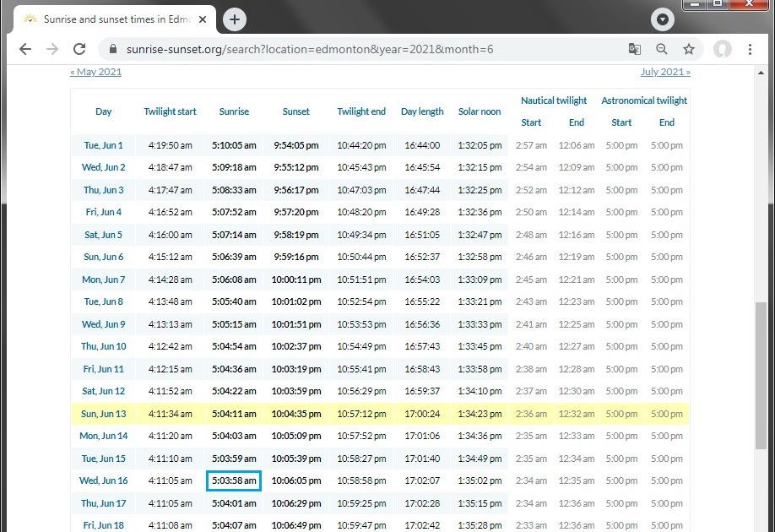Click the vertical scrollbar thumb
Viewport: 775px width, 532px height.
point(761,376)
